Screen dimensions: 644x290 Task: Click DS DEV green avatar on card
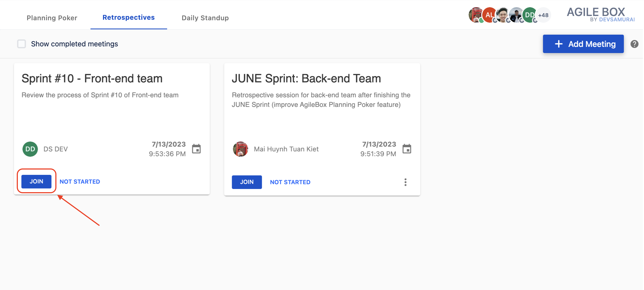pyautogui.click(x=30, y=149)
